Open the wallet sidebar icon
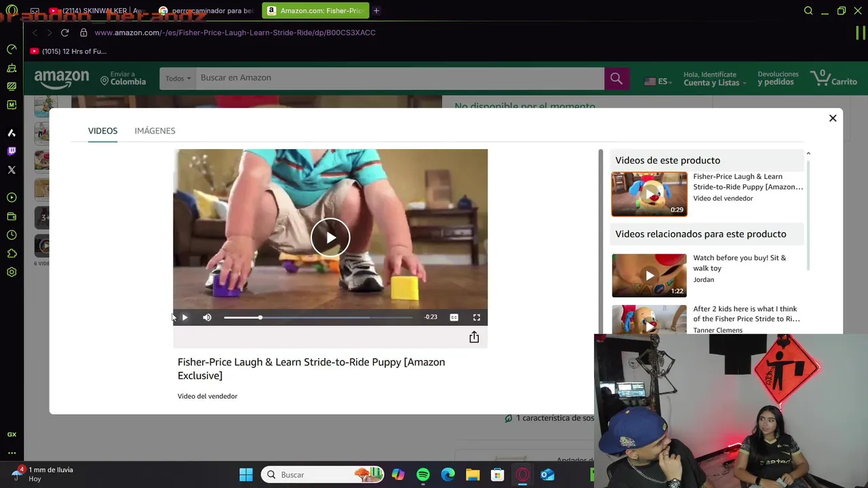 point(12,217)
